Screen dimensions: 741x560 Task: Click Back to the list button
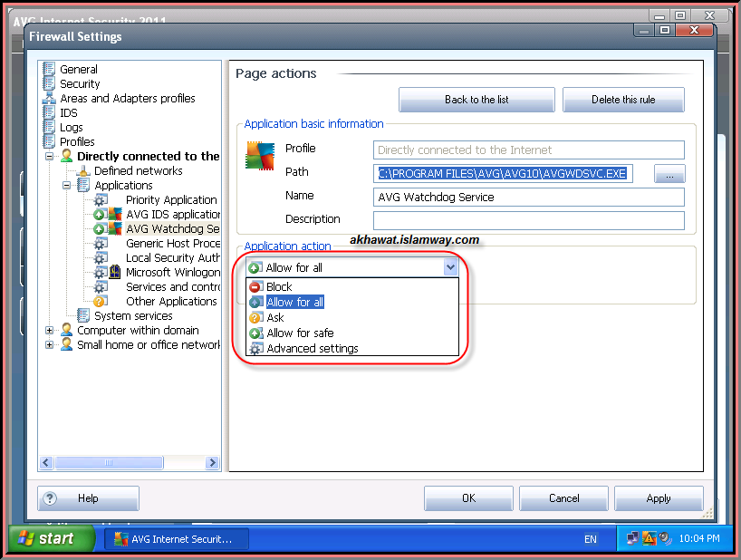click(476, 100)
